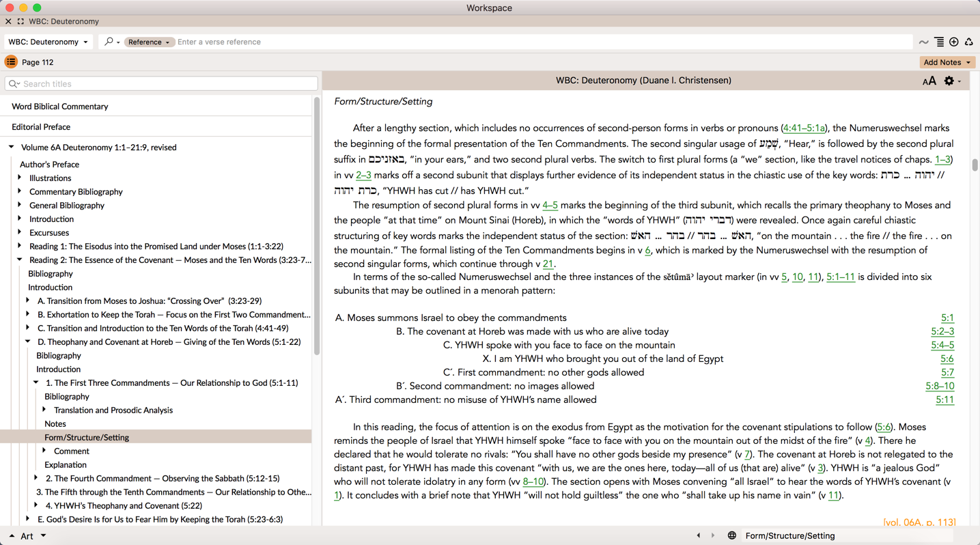Collapse 1. The First Three Commandments
The height and width of the screenshot is (545, 980).
[x=36, y=383]
